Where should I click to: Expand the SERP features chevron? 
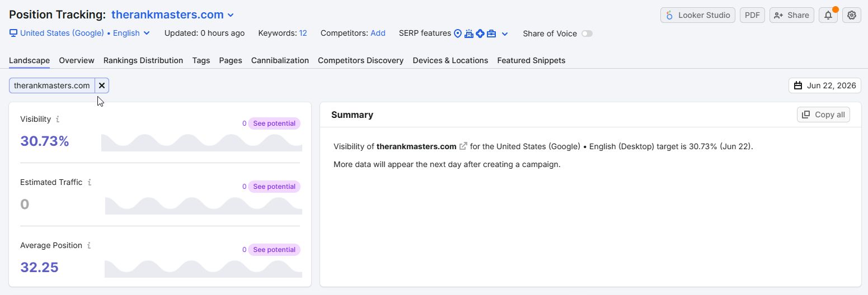[x=505, y=34]
